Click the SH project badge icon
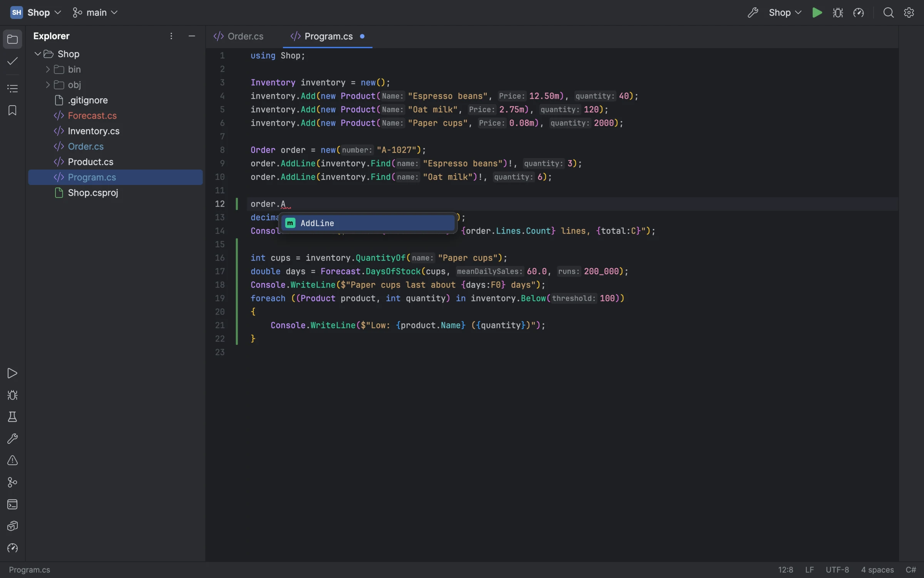The image size is (924, 578). tap(17, 13)
